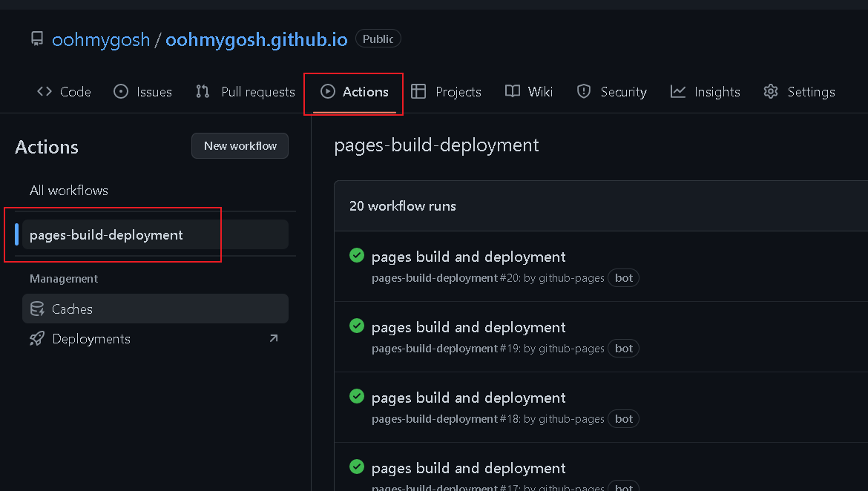Click the green success checkmark on run #18
The width and height of the screenshot is (868, 491).
point(356,396)
